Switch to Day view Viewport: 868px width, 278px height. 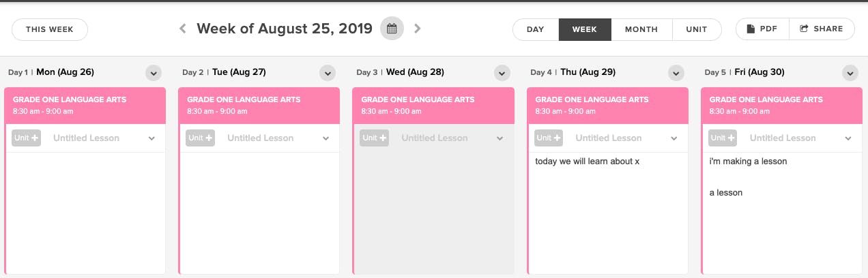click(x=536, y=29)
